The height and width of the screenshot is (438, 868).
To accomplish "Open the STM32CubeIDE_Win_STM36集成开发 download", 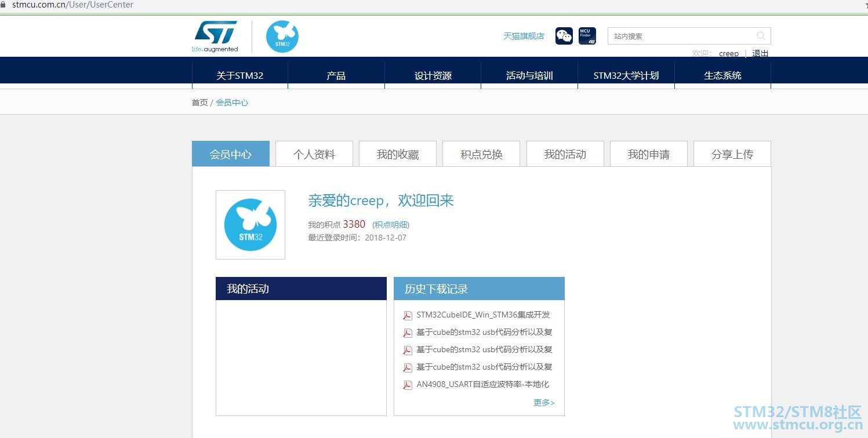I will click(483, 315).
